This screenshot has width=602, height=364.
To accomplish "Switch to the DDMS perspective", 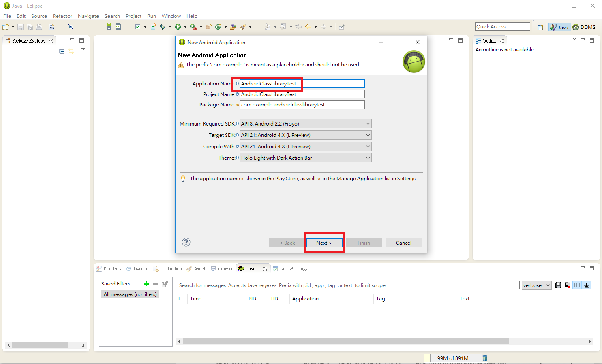I will point(584,27).
